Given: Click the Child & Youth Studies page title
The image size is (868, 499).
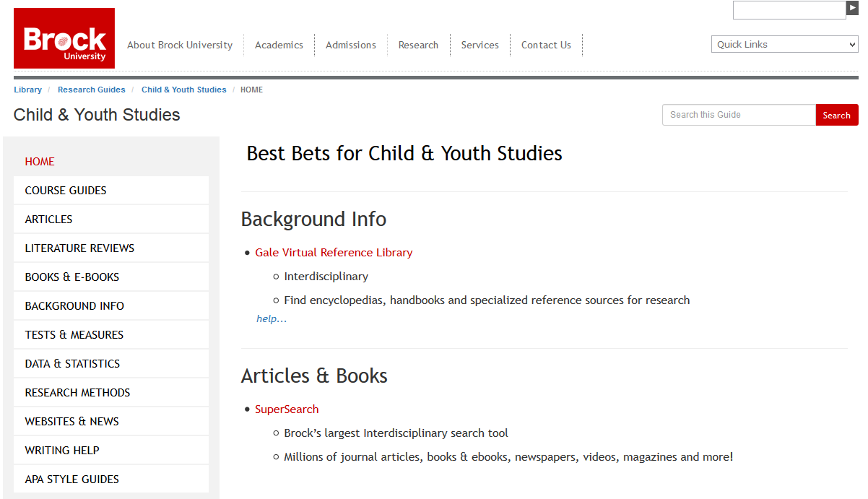Looking at the screenshot, I should [97, 115].
